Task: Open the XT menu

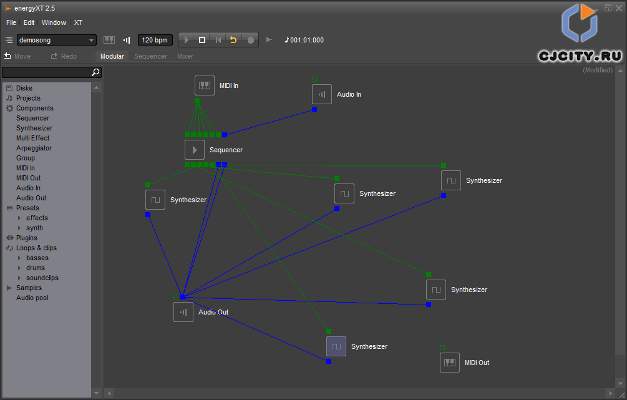Action: (78, 22)
